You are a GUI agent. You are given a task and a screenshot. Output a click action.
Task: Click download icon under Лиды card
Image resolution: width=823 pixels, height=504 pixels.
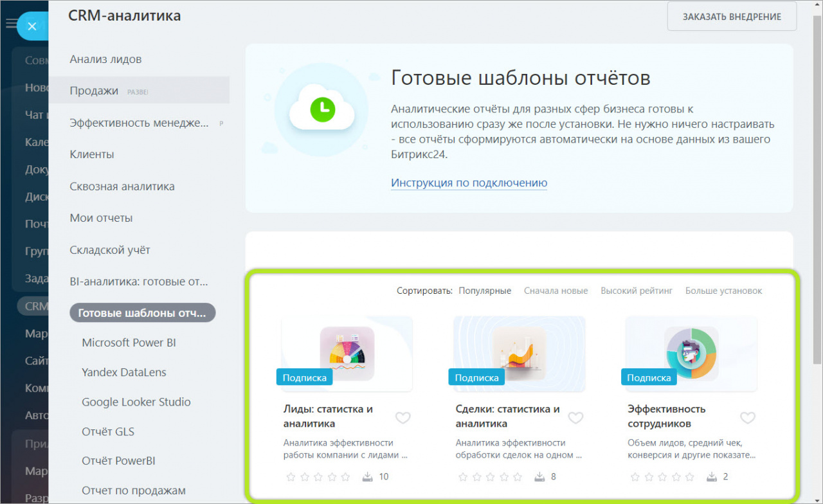(368, 477)
